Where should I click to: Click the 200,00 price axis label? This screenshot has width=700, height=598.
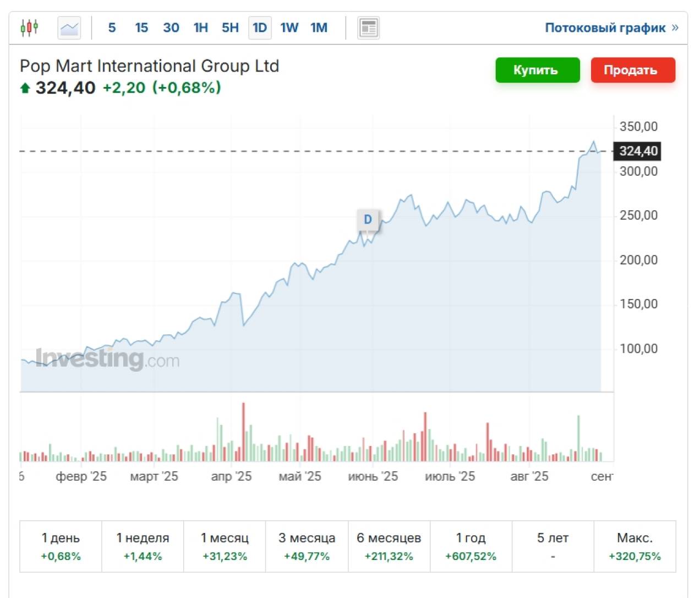point(638,260)
